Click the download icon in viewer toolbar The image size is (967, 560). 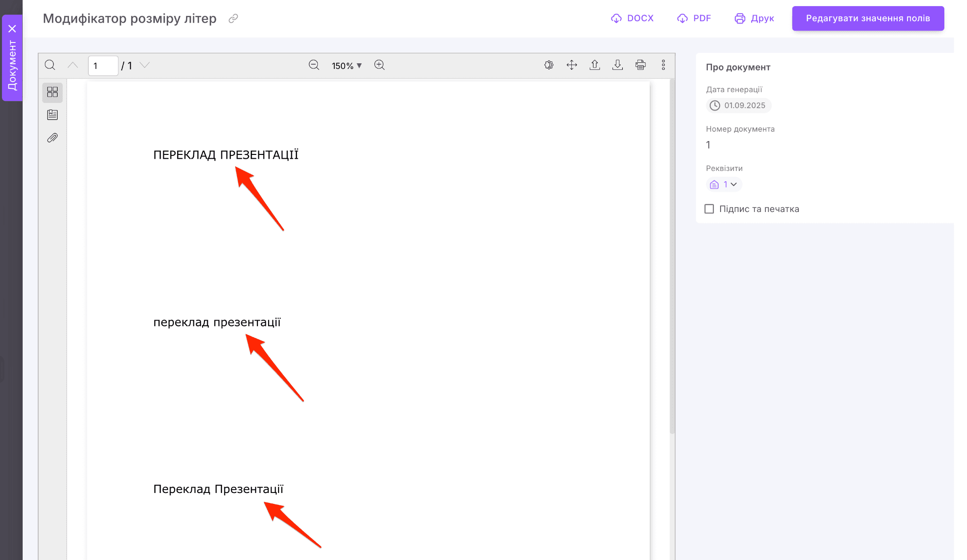point(618,65)
